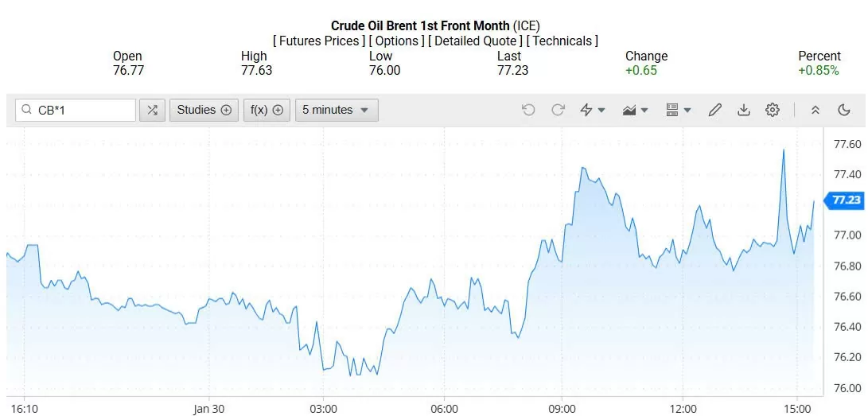Open the drawing pencil tool
The height and width of the screenshot is (416, 868).
pyautogui.click(x=714, y=110)
